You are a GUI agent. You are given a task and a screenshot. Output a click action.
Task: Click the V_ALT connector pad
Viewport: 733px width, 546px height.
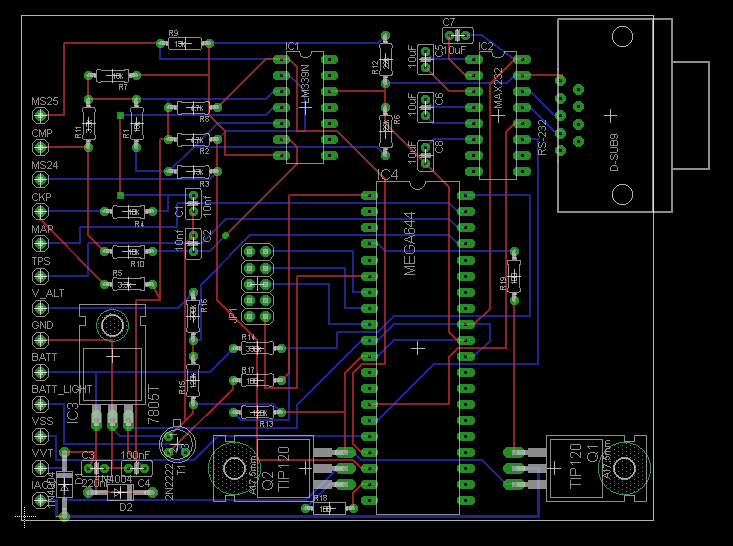coord(40,308)
